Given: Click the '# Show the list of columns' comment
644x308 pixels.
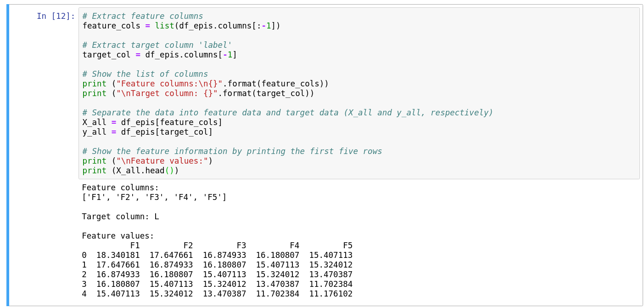Looking at the screenshot, I should coord(145,74).
